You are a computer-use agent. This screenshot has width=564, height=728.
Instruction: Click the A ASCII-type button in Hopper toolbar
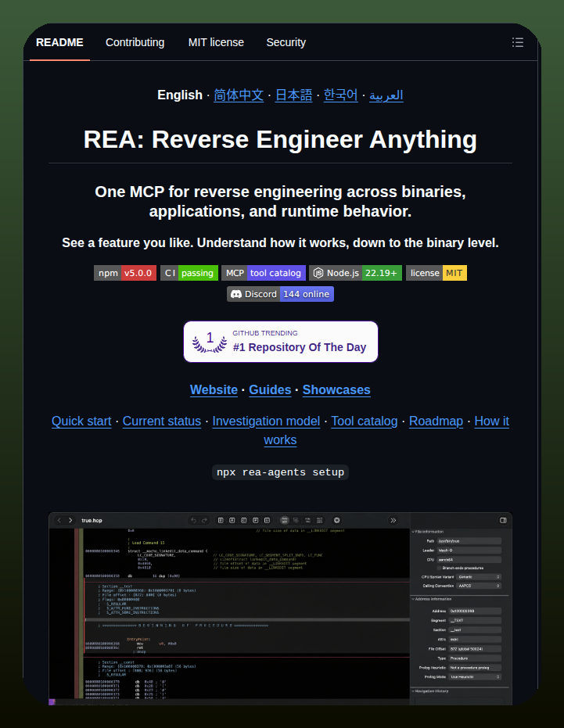point(232,521)
